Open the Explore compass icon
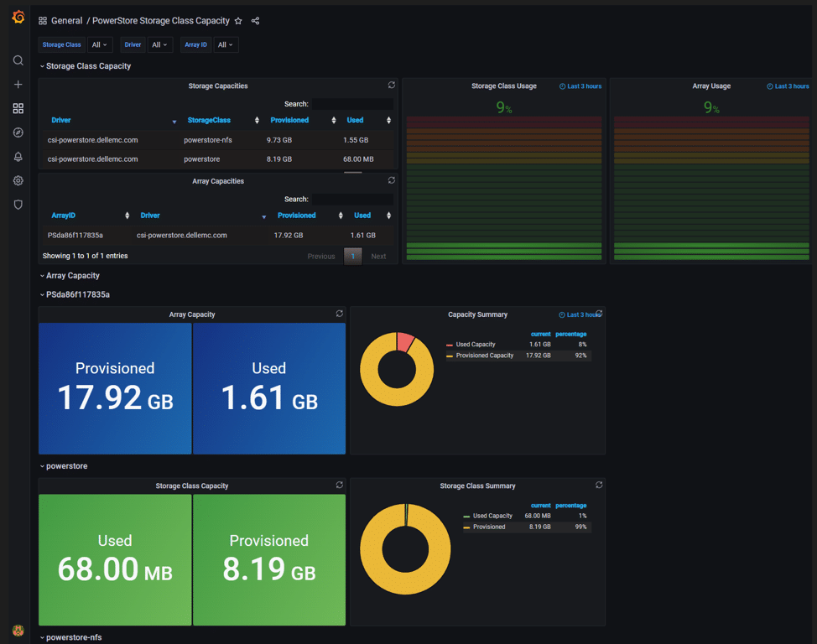817x644 pixels. [x=18, y=132]
